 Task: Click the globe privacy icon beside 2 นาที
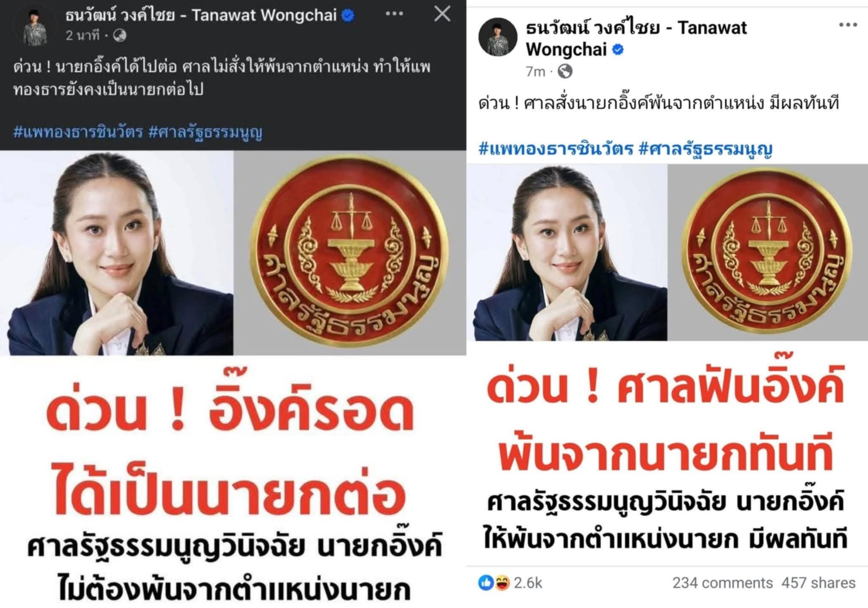pos(120,36)
